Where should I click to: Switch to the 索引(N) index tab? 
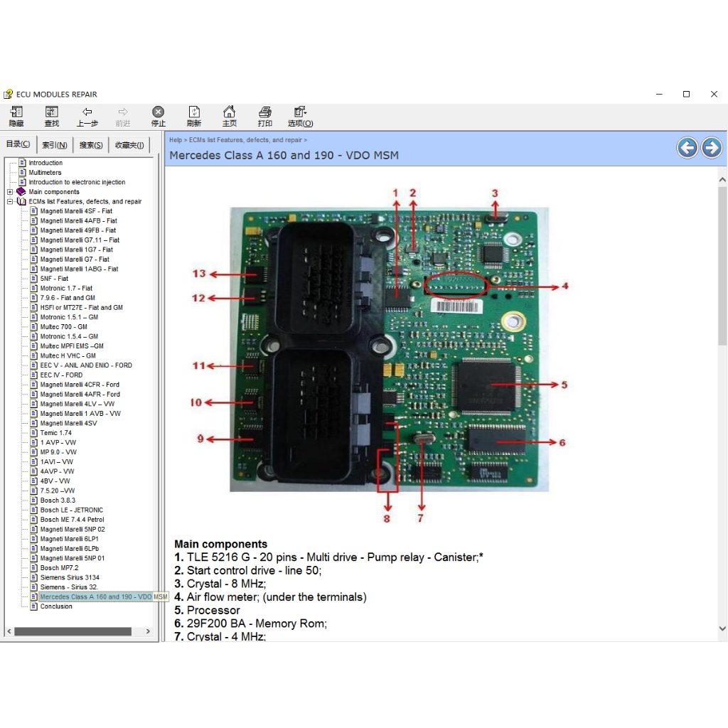(x=54, y=145)
